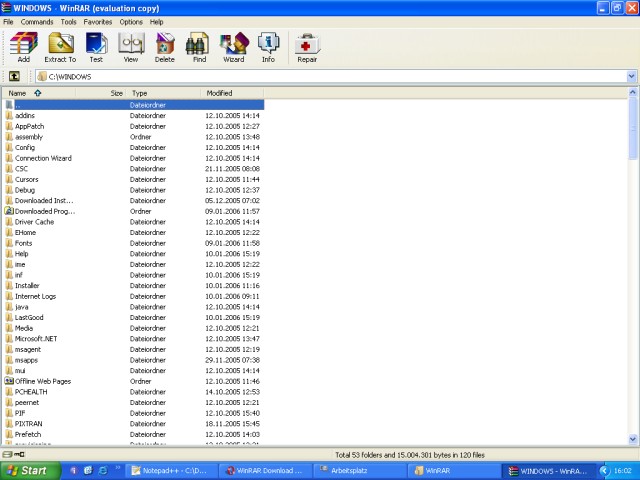640x480 pixels.
Task: Switch to the WinRAR folder taskbar button
Action: coord(454,471)
